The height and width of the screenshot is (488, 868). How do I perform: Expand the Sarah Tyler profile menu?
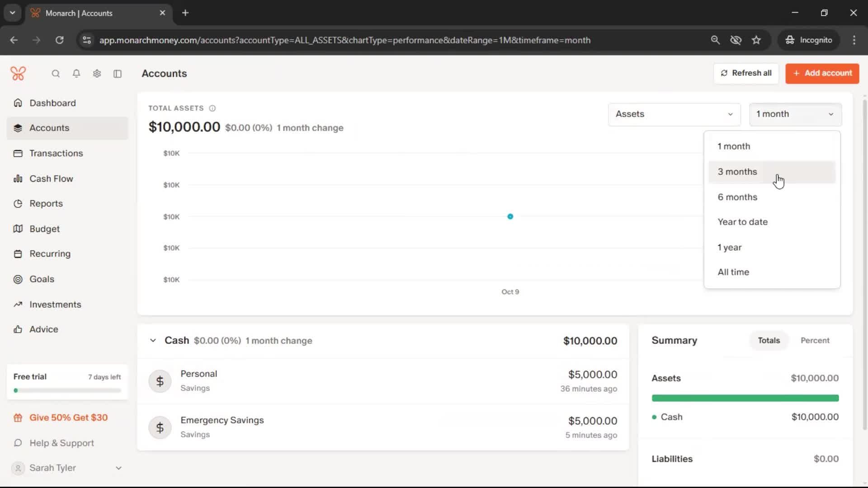(118, 468)
